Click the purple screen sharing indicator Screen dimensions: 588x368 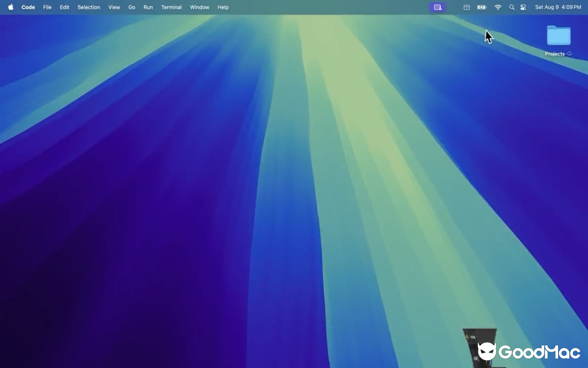click(x=437, y=7)
